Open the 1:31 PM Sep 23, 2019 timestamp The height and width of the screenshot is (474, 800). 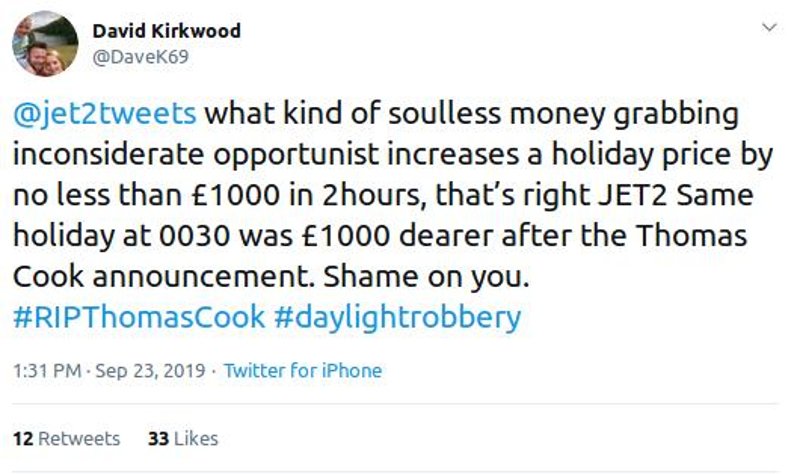[109, 370]
